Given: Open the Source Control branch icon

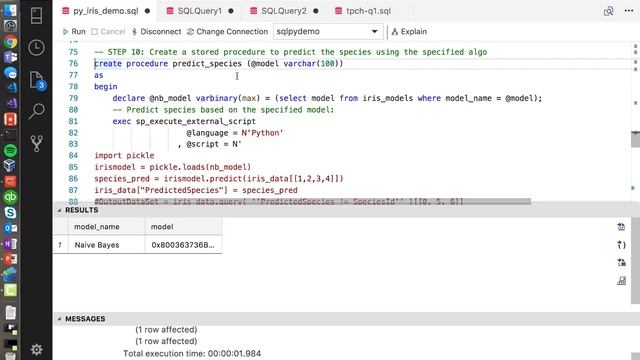Looking at the screenshot, I should tap(36, 143).
